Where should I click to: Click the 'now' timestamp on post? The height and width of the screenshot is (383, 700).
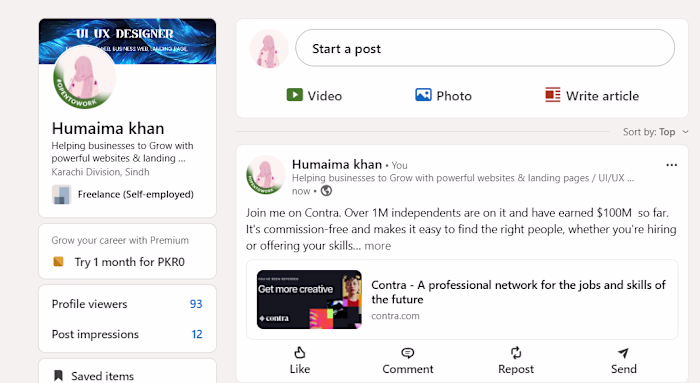pyautogui.click(x=301, y=191)
